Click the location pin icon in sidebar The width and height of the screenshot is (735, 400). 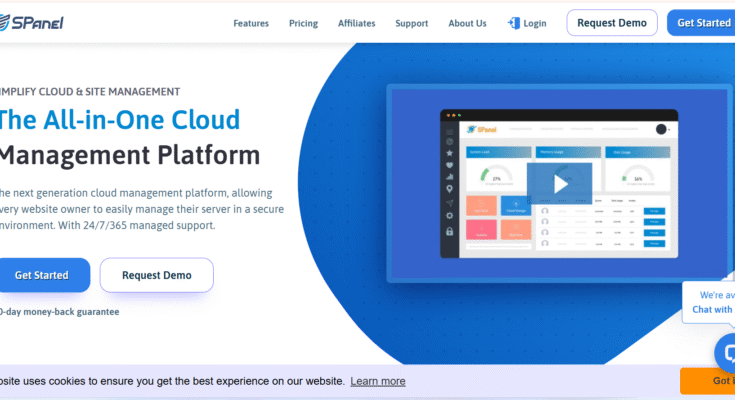[x=450, y=188]
